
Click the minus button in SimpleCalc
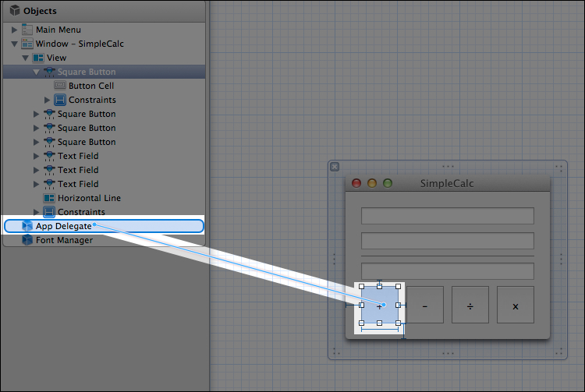point(425,305)
